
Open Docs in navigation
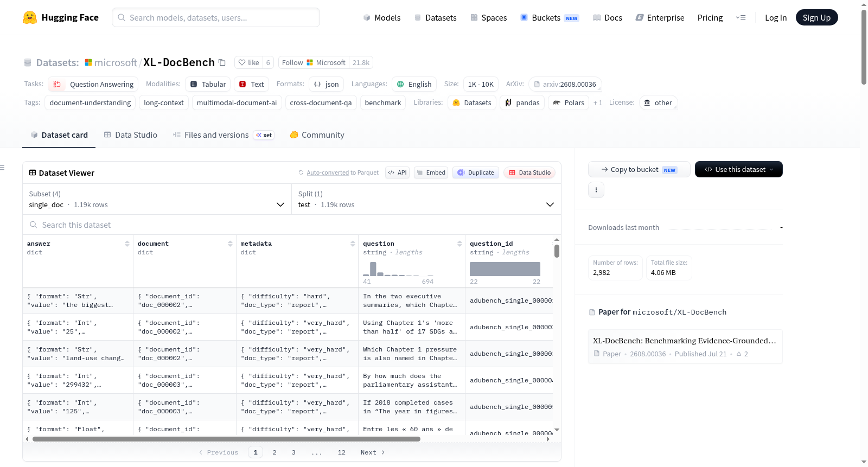point(608,18)
